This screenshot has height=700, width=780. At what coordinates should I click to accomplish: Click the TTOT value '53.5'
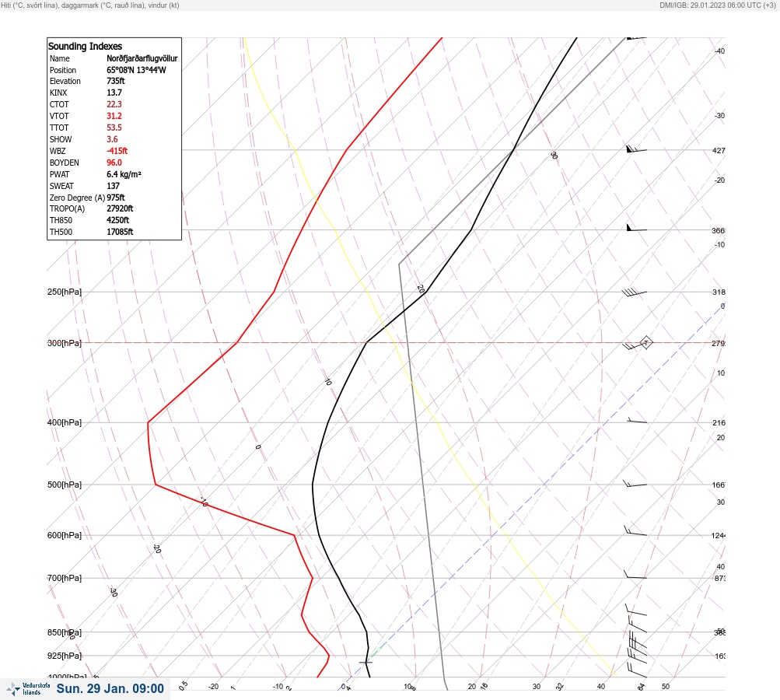tap(114, 128)
